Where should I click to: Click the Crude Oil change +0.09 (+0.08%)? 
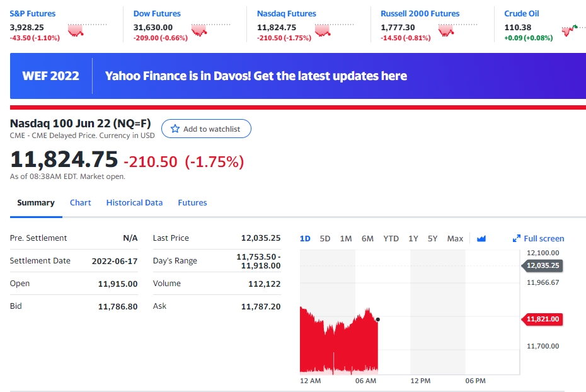(529, 38)
